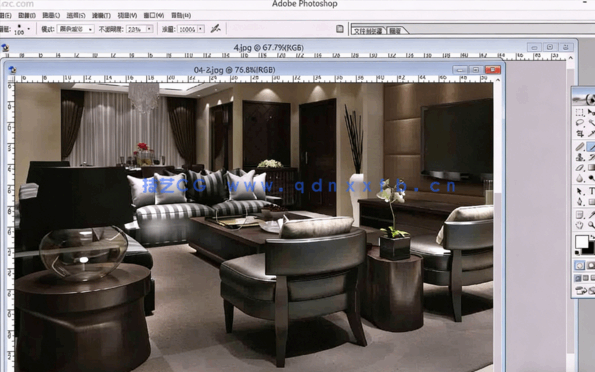
Task: Switch to Standard editing mode
Action: pos(579,265)
